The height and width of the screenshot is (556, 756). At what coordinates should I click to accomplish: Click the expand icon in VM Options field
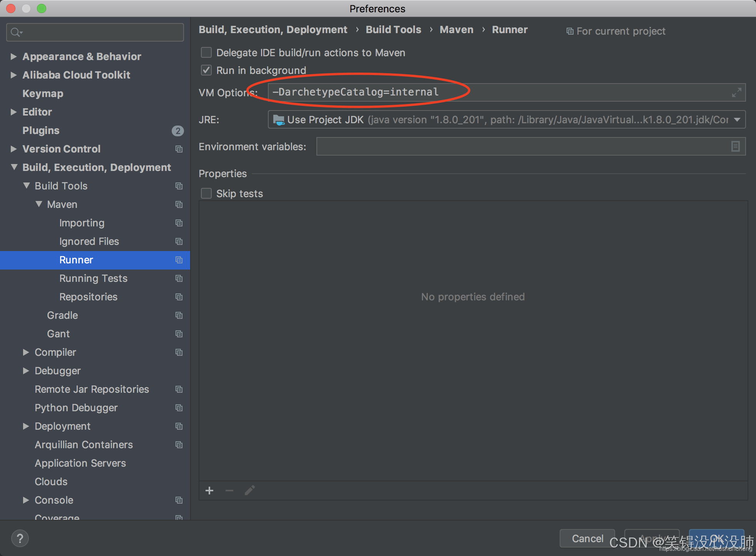(x=736, y=92)
